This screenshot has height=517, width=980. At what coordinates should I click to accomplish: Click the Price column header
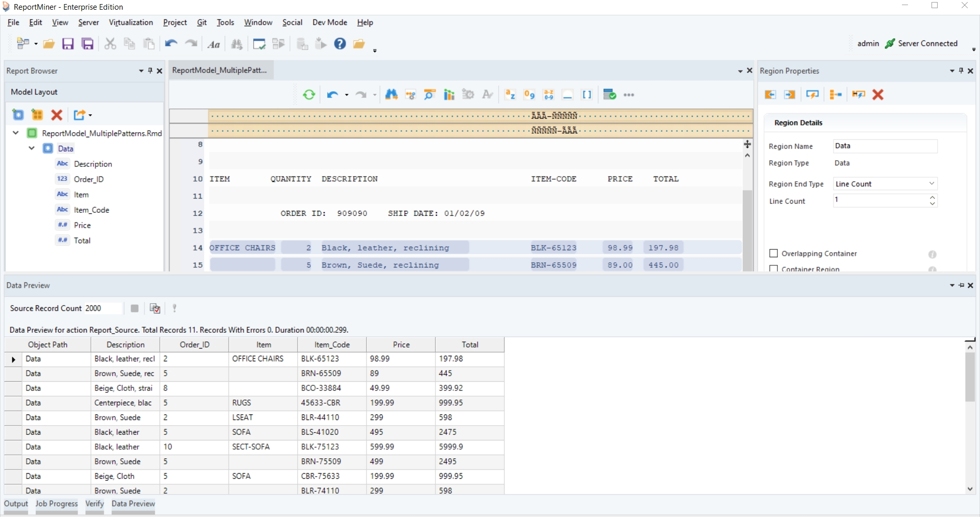pyautogui.click(x=401, y=344)
